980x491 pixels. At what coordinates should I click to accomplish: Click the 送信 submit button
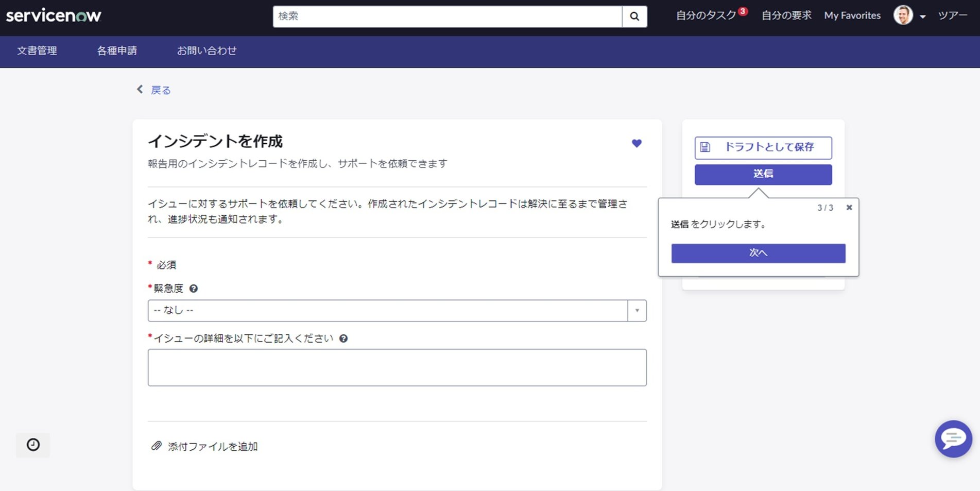point(763,174)
